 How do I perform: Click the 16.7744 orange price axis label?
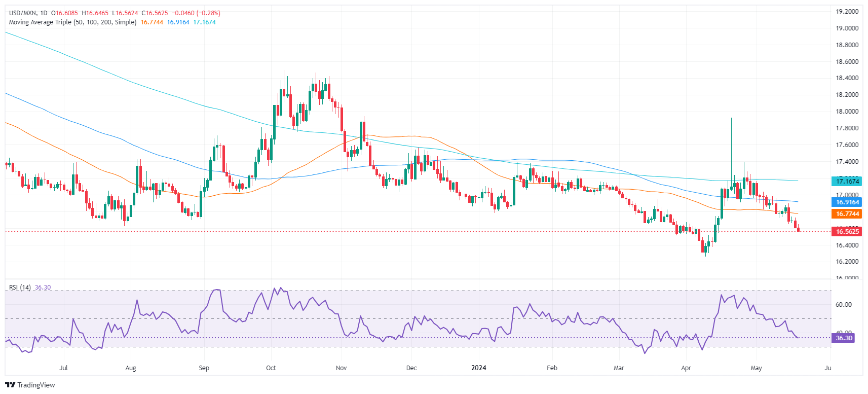click(x=846, y=214)
